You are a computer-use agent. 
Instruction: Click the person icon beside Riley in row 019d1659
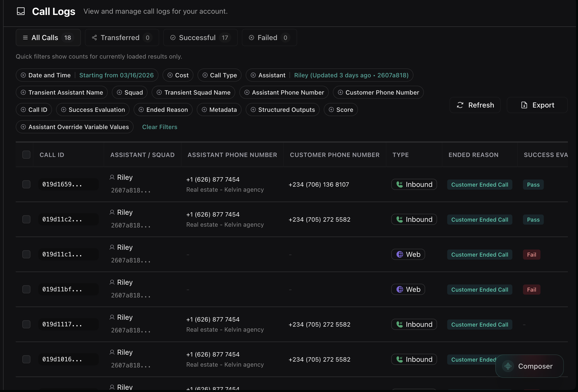[x=112, y=177]
